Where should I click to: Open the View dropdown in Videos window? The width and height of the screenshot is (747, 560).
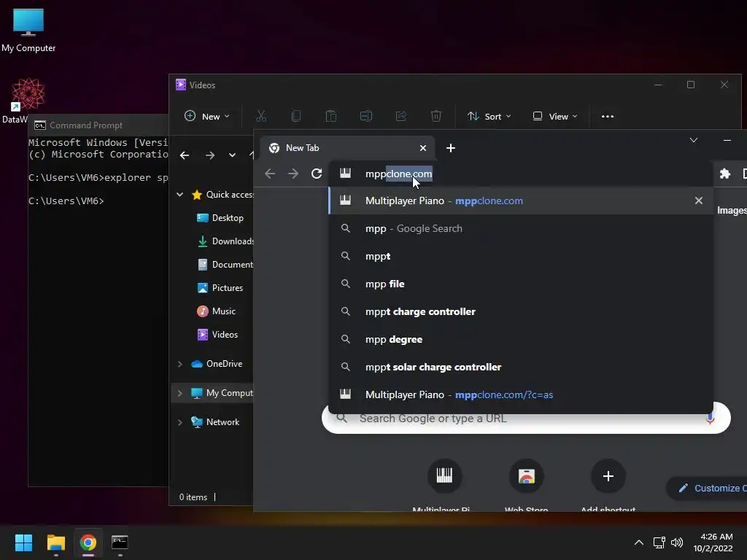pyautogui.click(x=555, y=116)
